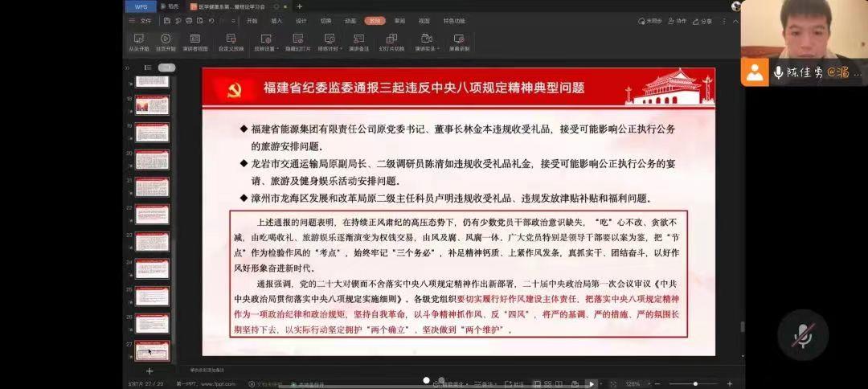Screen dimensions: 868x389
Task: Click the orange participant avatar icon
Action: [x=755, y=72]
